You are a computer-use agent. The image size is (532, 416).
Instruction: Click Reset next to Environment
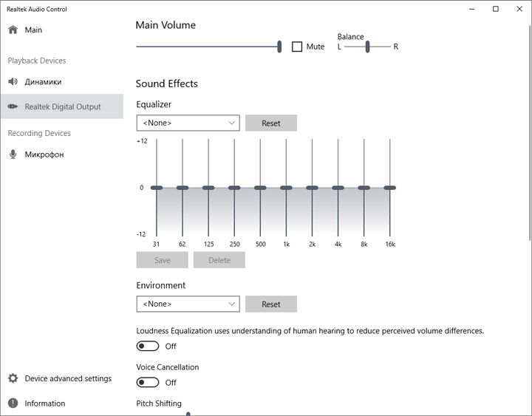(271, 304)
